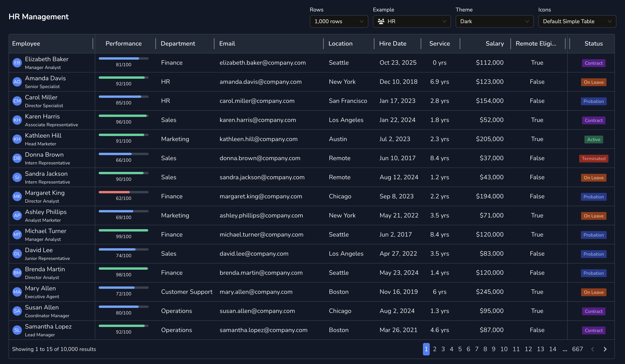Image resolution: width=625 pixels, height=364 pixels.
Task: Click Susan Allen's SA avatar
Action: pos(17,311)
